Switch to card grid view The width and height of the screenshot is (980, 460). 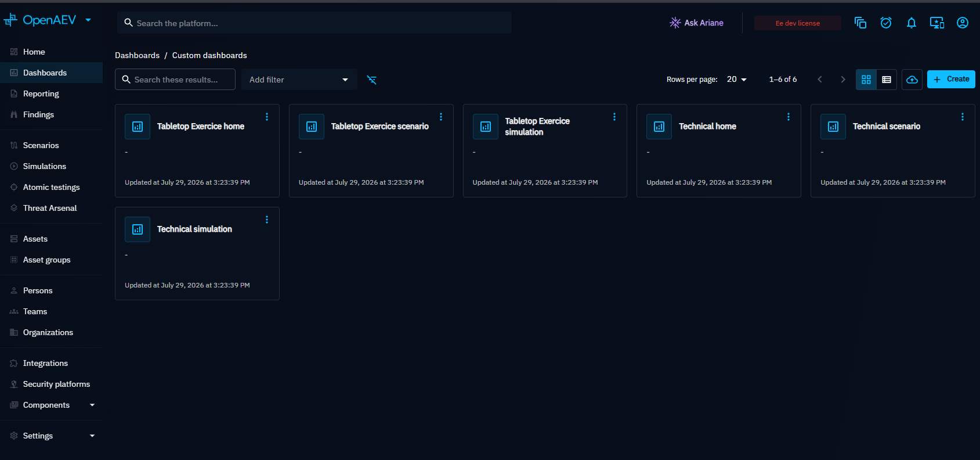pyautogui.click(x=866, y=80)
